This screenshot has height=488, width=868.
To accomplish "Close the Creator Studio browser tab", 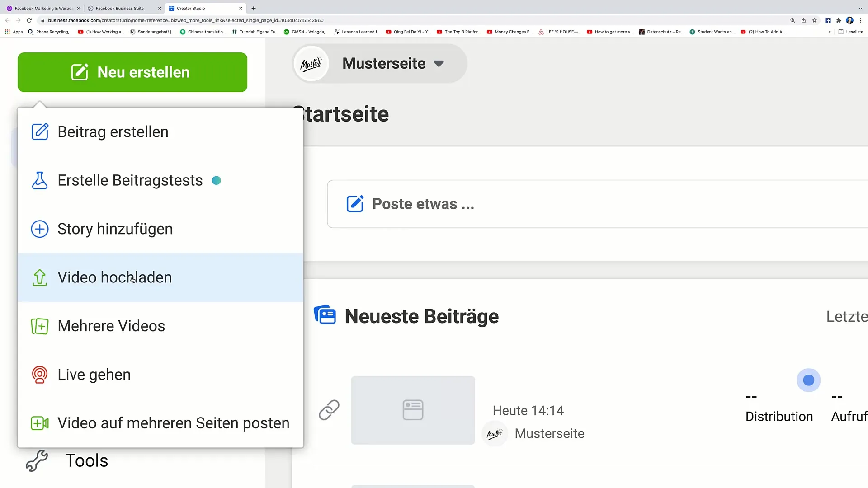I will click(x=241, y=9).
